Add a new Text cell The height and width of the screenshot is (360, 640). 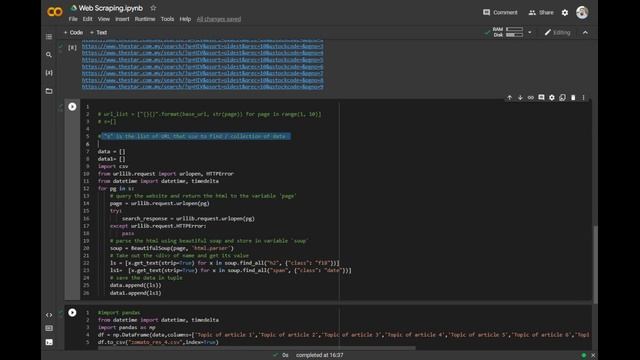click(98, 32)
